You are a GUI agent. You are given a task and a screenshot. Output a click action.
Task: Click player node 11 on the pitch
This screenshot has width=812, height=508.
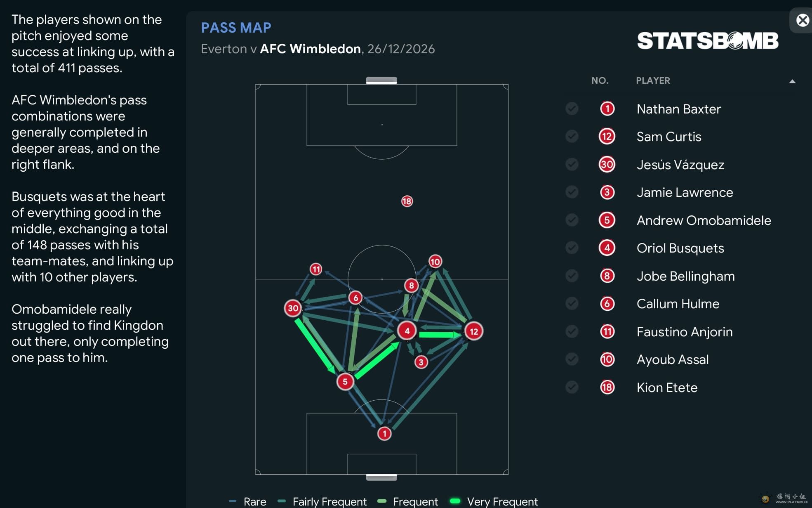[x=316, y=269]
